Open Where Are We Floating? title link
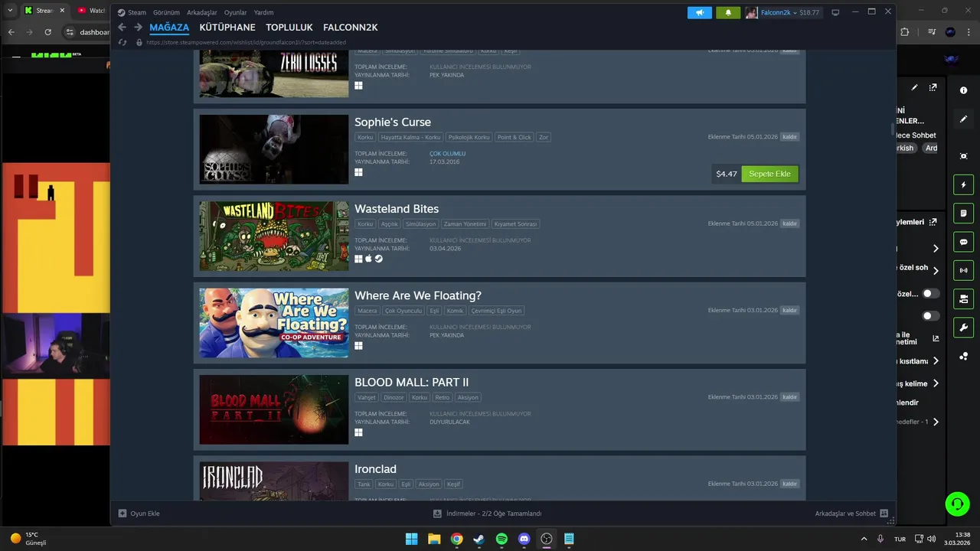 click(418, 295)
